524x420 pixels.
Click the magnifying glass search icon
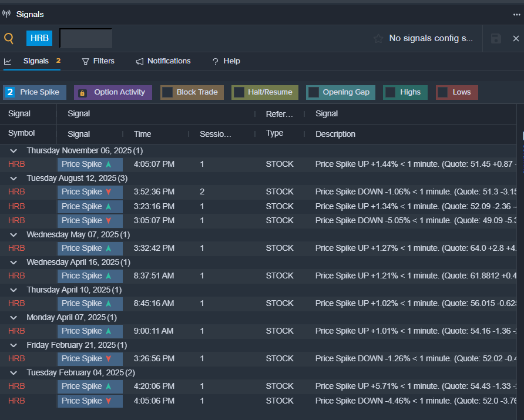[9, 39]
